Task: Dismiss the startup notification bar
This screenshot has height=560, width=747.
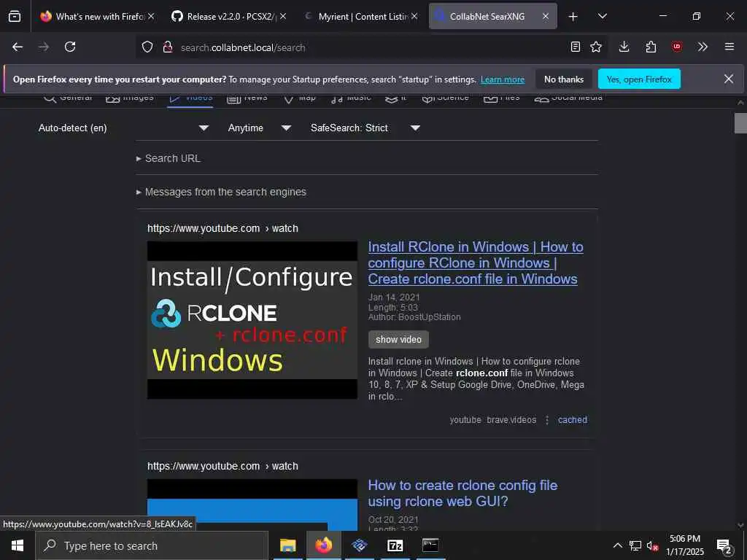Action: click(x=729, y=79)
